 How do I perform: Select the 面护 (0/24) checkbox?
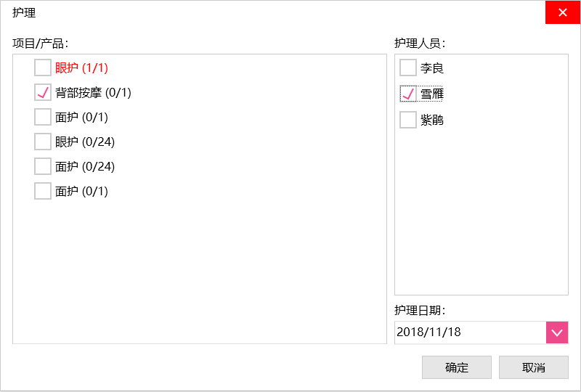tap(43, 167)
